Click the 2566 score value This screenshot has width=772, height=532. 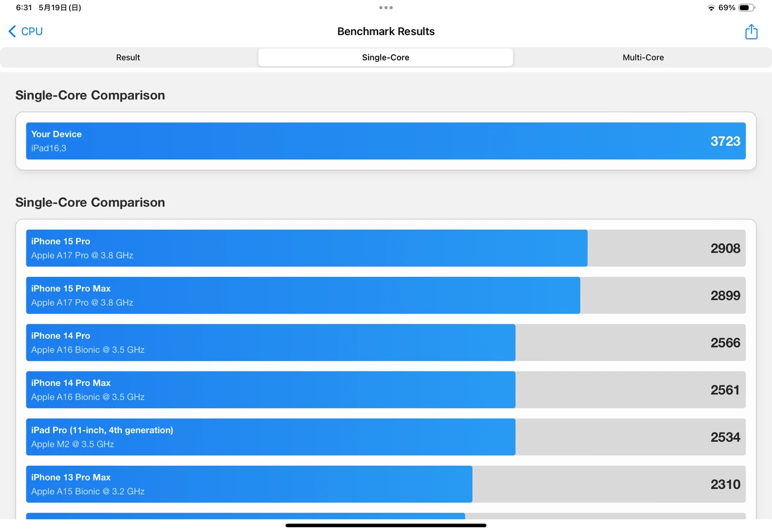726,343
